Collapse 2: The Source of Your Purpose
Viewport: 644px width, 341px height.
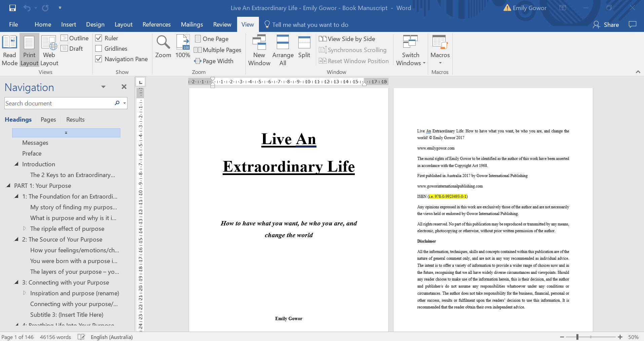click(x=16, y=239)
